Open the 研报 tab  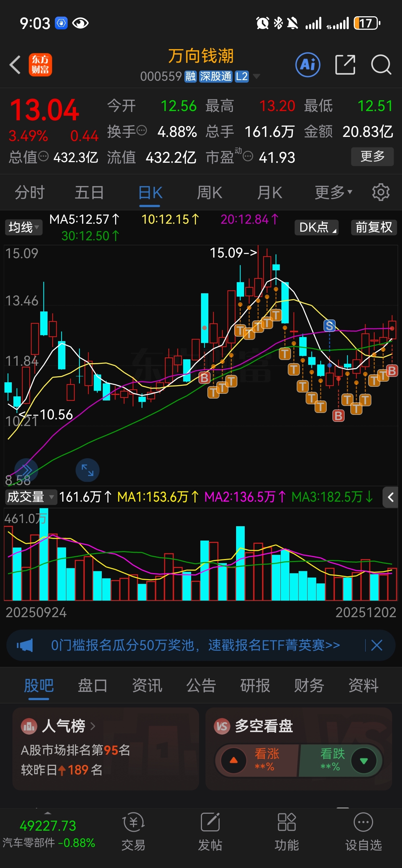click(255, 685)
